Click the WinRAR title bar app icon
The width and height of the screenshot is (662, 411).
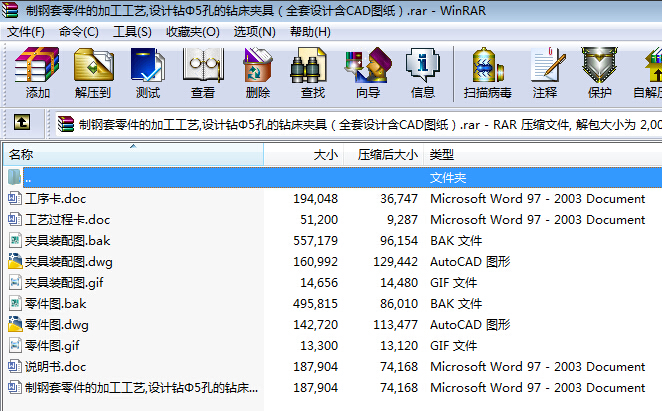coord(10,10)
